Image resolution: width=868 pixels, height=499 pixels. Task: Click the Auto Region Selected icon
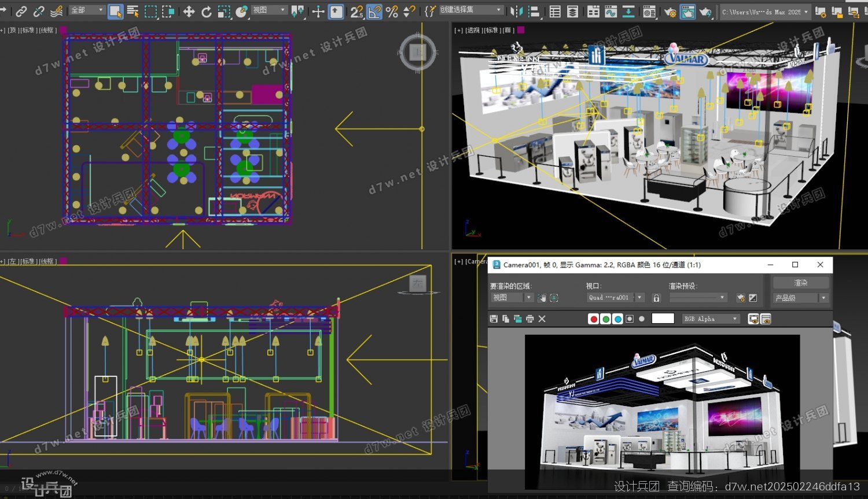554,298
